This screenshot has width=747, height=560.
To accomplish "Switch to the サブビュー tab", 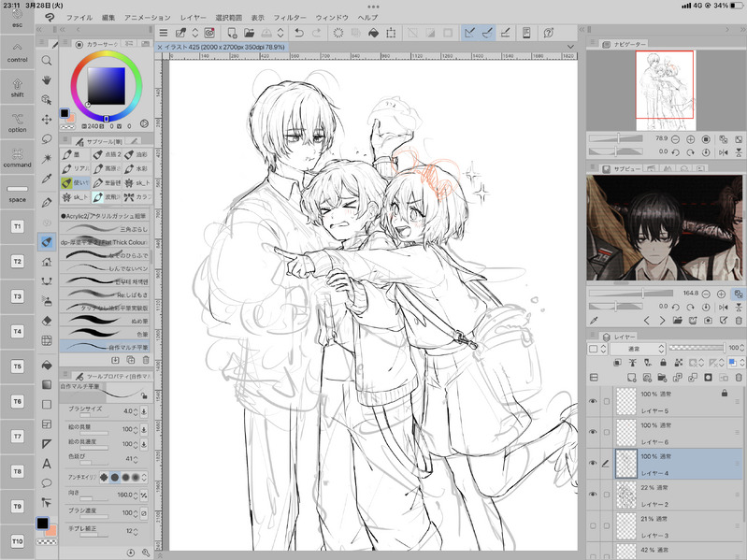I will [619, 168].
